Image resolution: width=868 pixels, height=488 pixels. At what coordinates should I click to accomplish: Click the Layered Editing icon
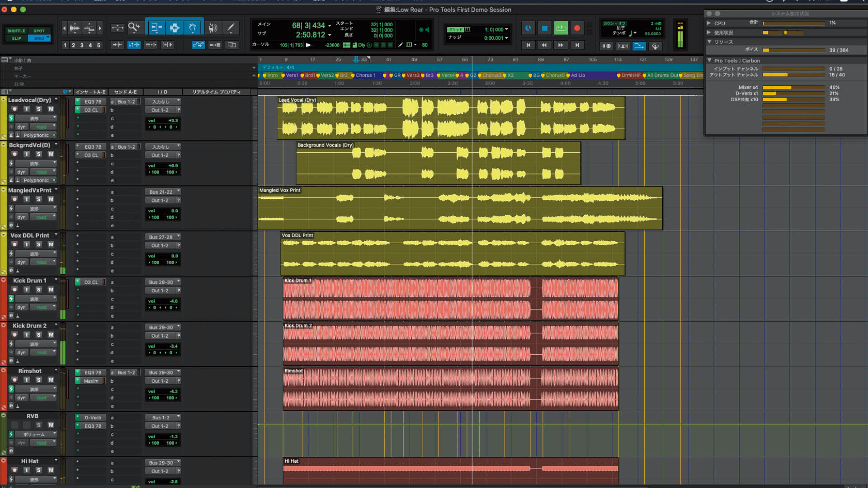232,45
